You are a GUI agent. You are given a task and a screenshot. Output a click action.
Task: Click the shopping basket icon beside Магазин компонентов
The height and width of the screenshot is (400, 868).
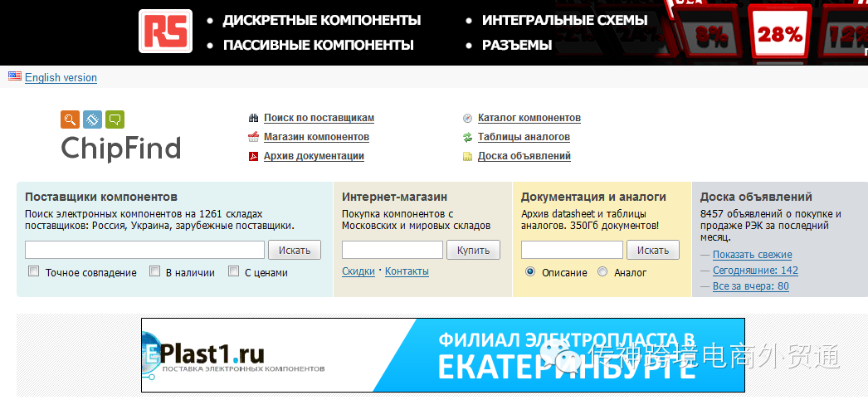pos(254,137)
